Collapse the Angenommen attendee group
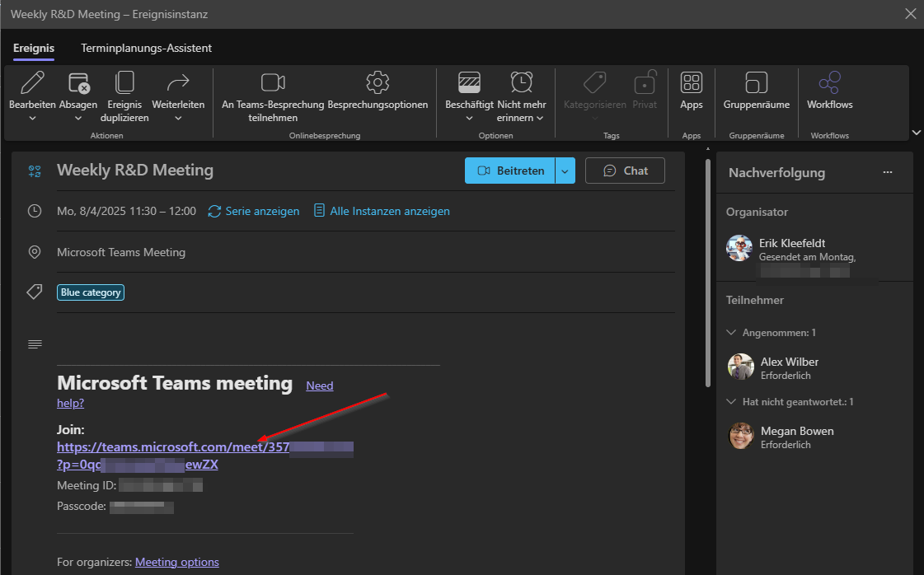The image size is (924, 575). pos(731,333)
